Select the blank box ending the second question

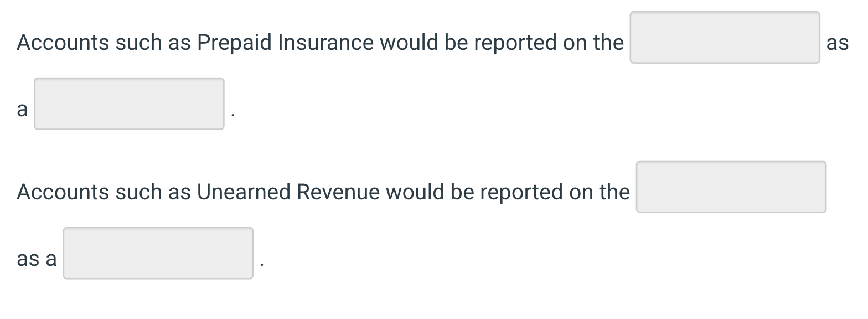[158, 253]
